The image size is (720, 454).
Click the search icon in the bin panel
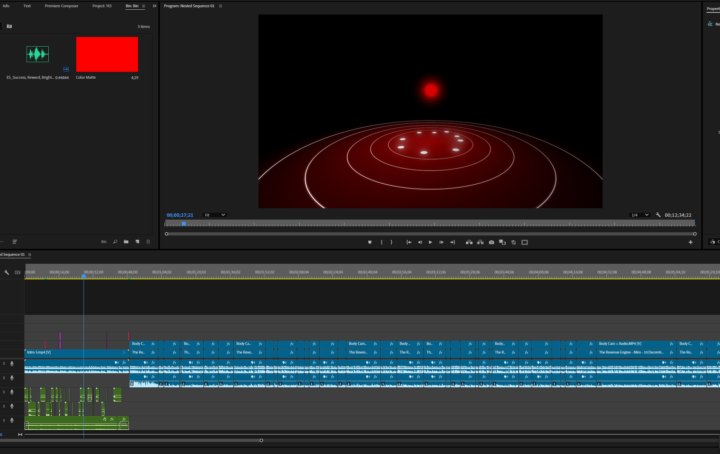click(x=115, y=241)
